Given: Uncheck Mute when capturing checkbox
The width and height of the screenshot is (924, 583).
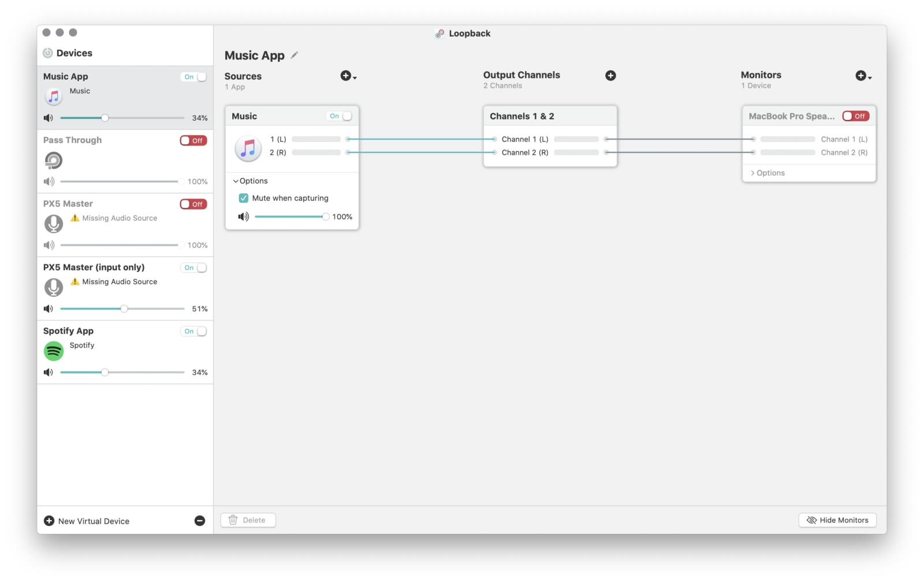Looking at the screenshot, I should coord(244,198).
